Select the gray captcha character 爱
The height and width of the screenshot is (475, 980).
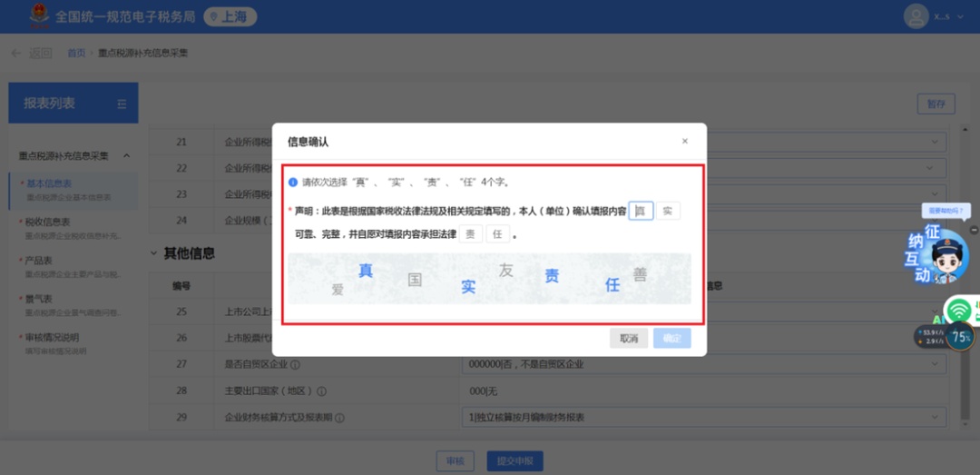[338, 289]
